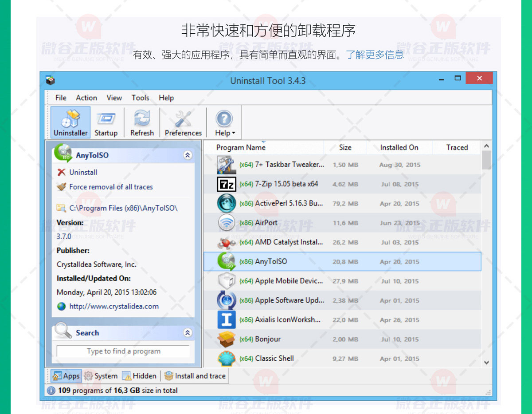Open C:\Program Files (x86)\AnyToISO\ path
This screenshot has width=532, height=414.
123,208
